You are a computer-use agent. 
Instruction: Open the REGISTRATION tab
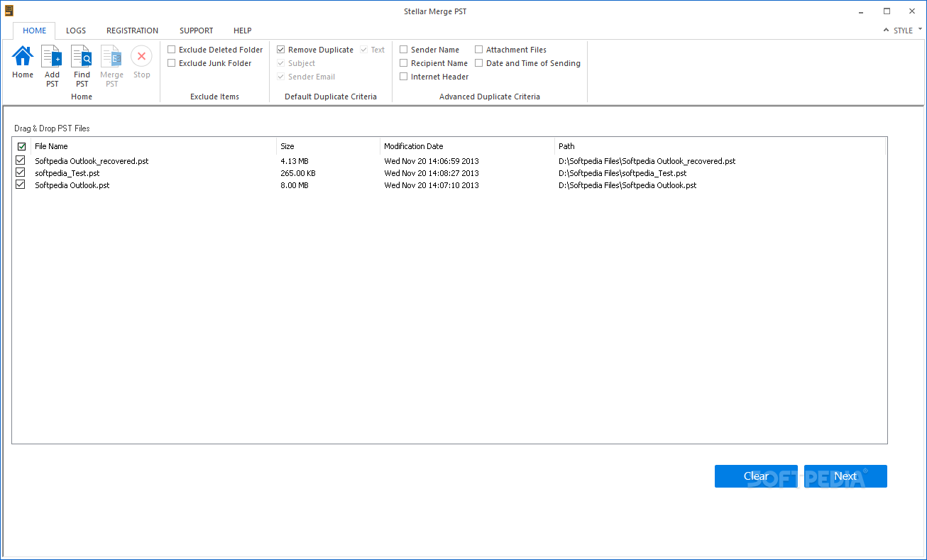click(133, 31)
